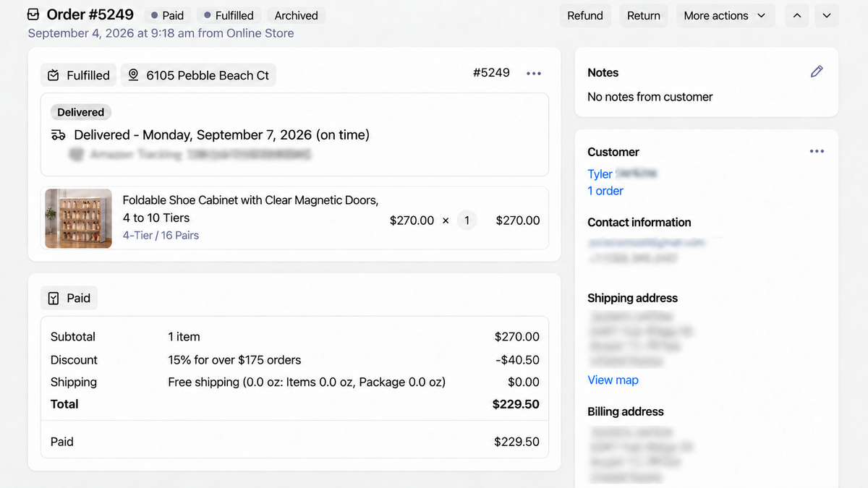Click the location pin icon by 6105 Pebble Beach Ct
This screenshot has width=868, height=488.
coord(134,75)
